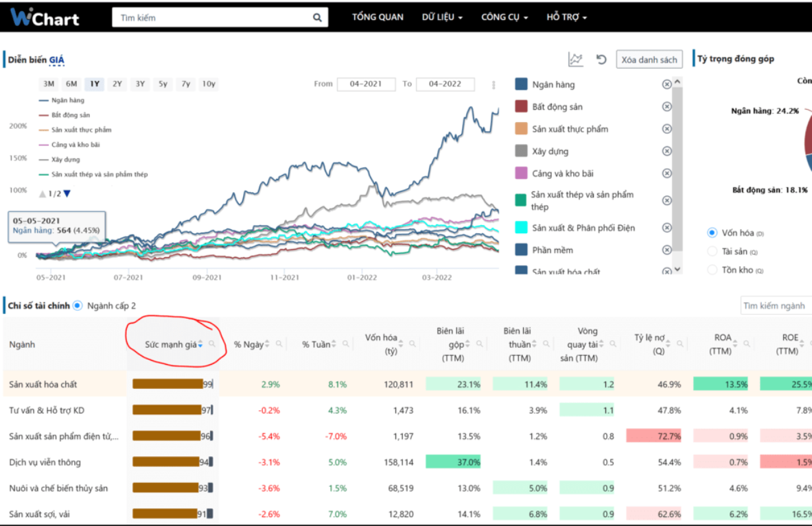Click the chart type icon beside reset
This screenshot has height=526, width=812.
pos(575,60)
